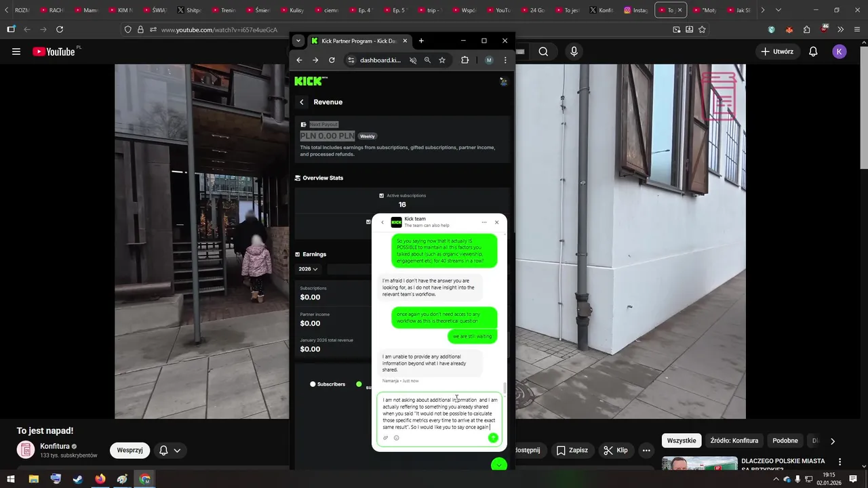868x488 pixels.
Task: Toggle the Subscribers chart legend
Action: tap(328, 384)
